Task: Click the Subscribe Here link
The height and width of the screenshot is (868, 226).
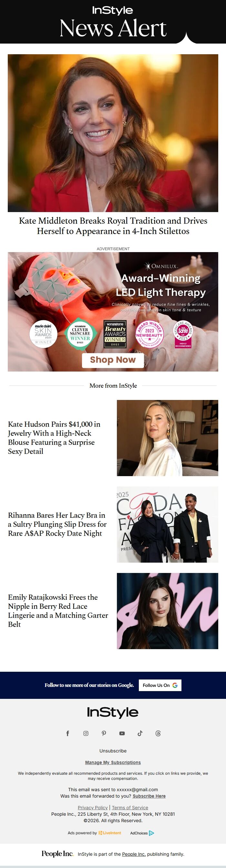Action: click(149, 796)
